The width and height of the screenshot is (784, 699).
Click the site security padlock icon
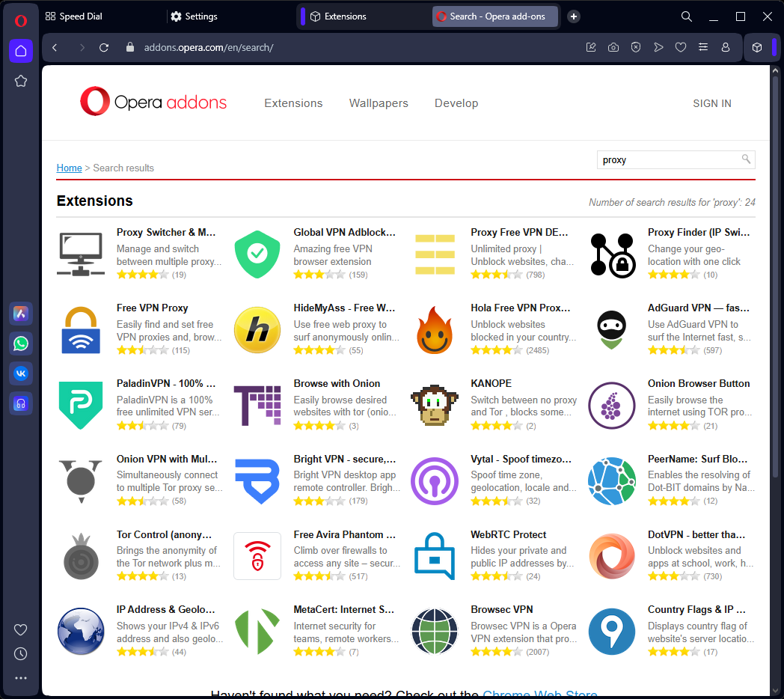tap(130, 47)
